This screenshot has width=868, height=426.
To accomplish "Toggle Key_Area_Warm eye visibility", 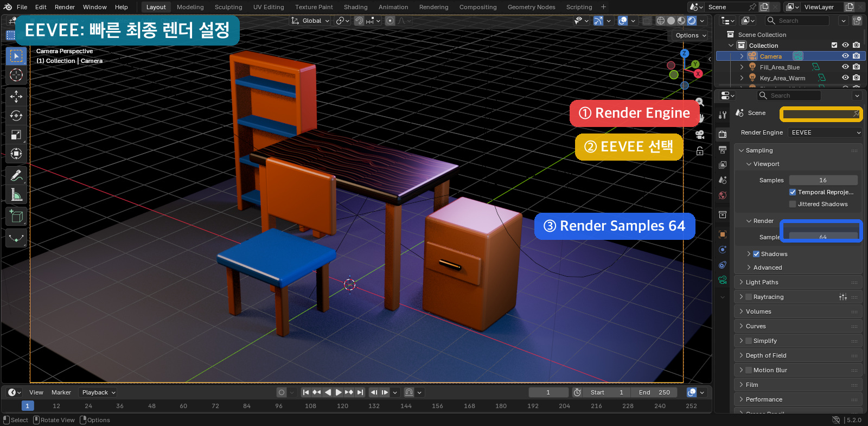I will tap(845, 78).
